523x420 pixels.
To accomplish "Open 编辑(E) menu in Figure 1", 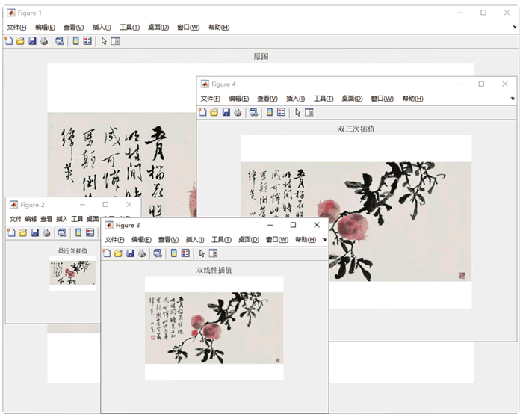I will coord(45,28).
